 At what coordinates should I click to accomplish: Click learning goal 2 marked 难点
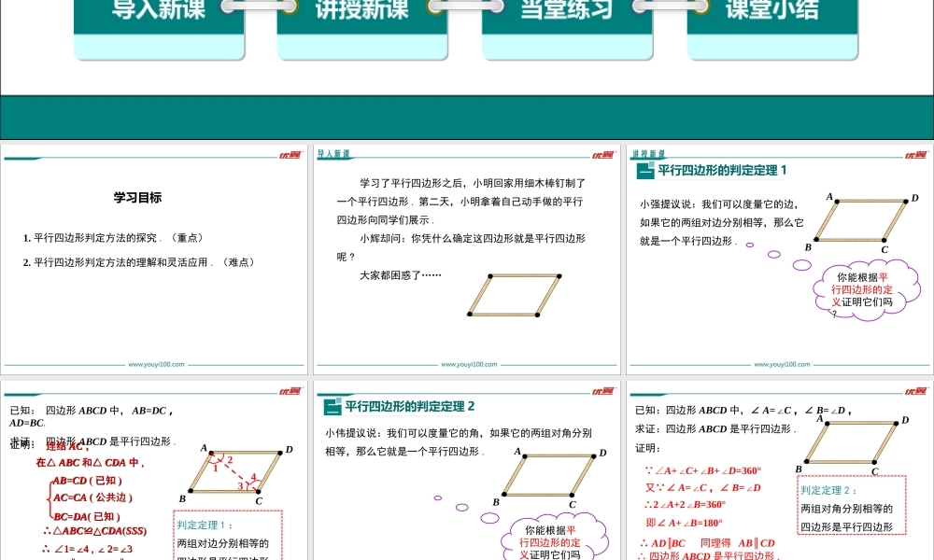pos(140,262)
